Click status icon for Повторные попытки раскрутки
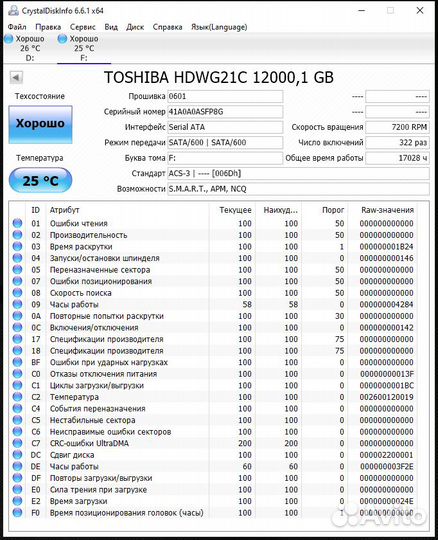 17,316
